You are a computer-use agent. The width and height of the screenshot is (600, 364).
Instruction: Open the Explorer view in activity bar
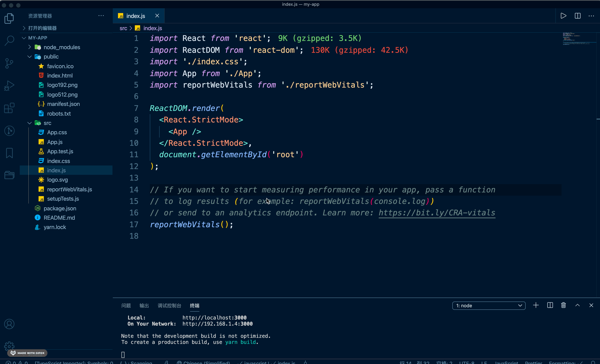pos(9,18)
